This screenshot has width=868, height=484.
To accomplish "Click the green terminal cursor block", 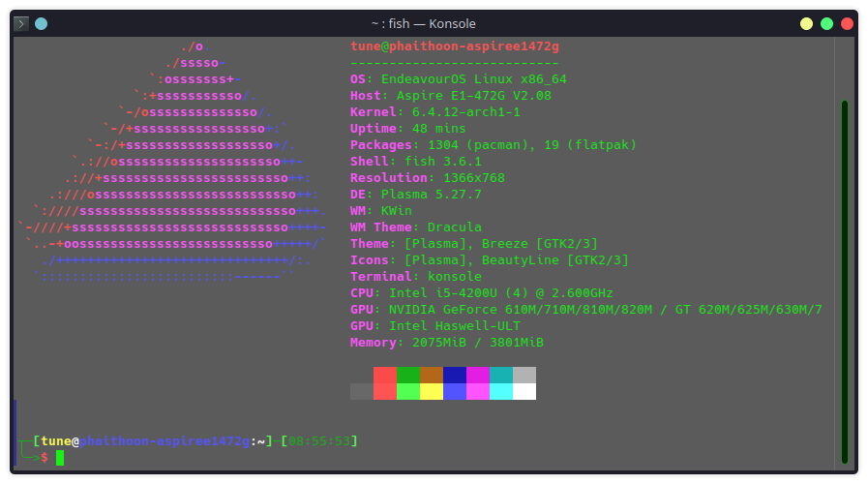I will click(60, 458).
